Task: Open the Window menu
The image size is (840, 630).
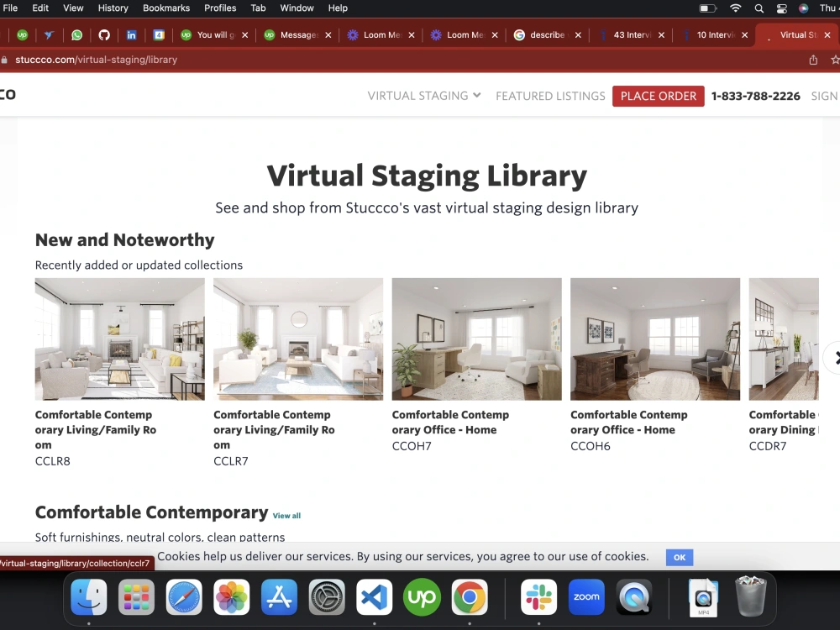Action: (297, 8)
